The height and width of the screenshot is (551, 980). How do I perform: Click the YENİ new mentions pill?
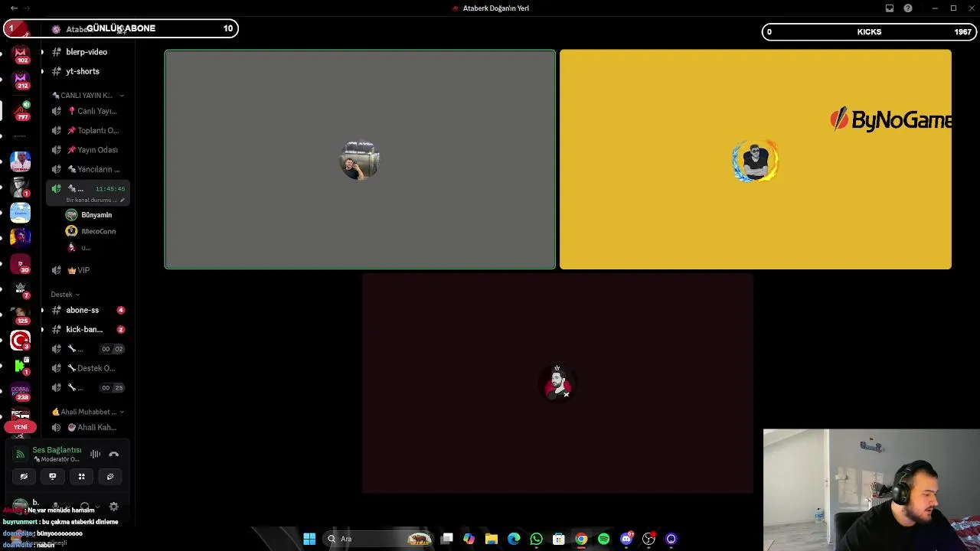21,427
